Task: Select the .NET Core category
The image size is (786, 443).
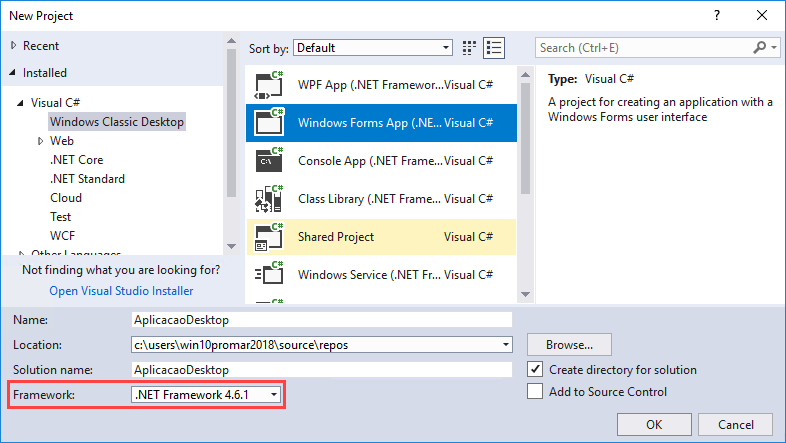Action: pos(77,160)
